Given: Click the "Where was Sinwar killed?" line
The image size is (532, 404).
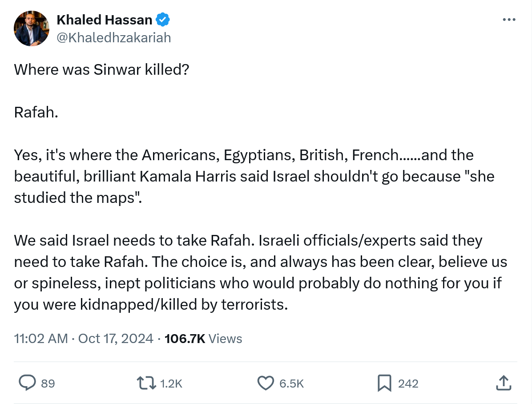Looking at the screenshot, I should coord(102,70).
